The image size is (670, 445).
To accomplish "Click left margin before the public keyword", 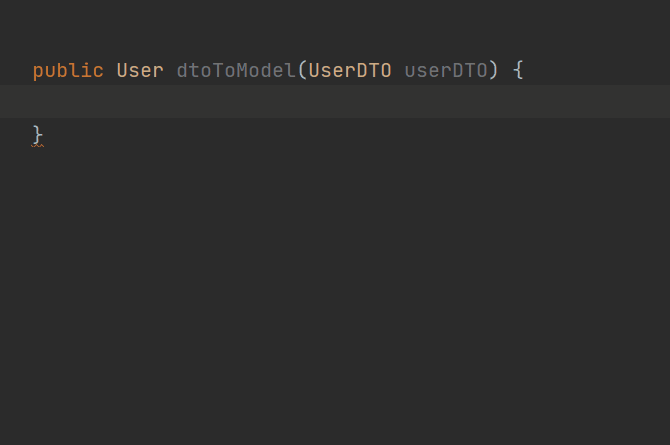I will (16, 71).
